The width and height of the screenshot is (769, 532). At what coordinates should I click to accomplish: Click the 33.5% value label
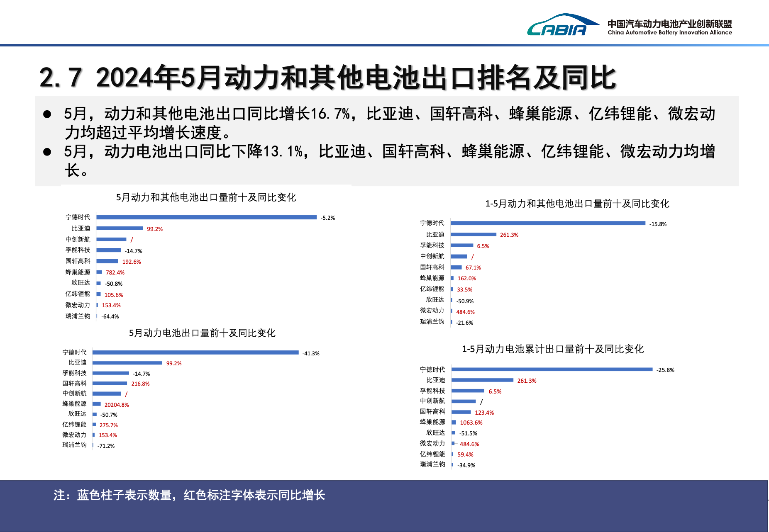pos(465,289)
